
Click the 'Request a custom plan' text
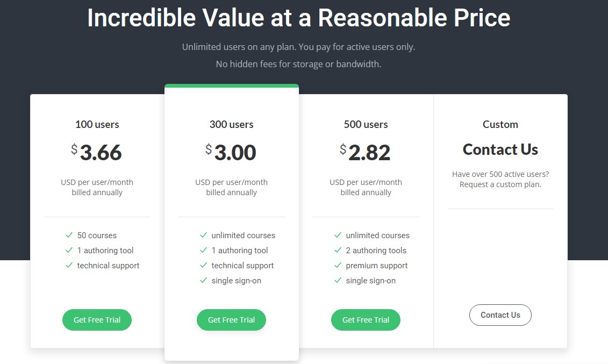500,184
